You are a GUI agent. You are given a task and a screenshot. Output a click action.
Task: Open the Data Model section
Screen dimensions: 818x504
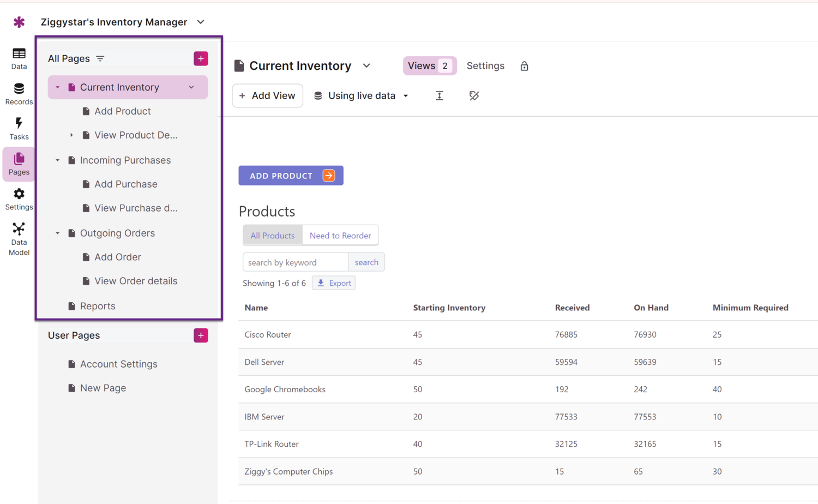click(19, 238)
